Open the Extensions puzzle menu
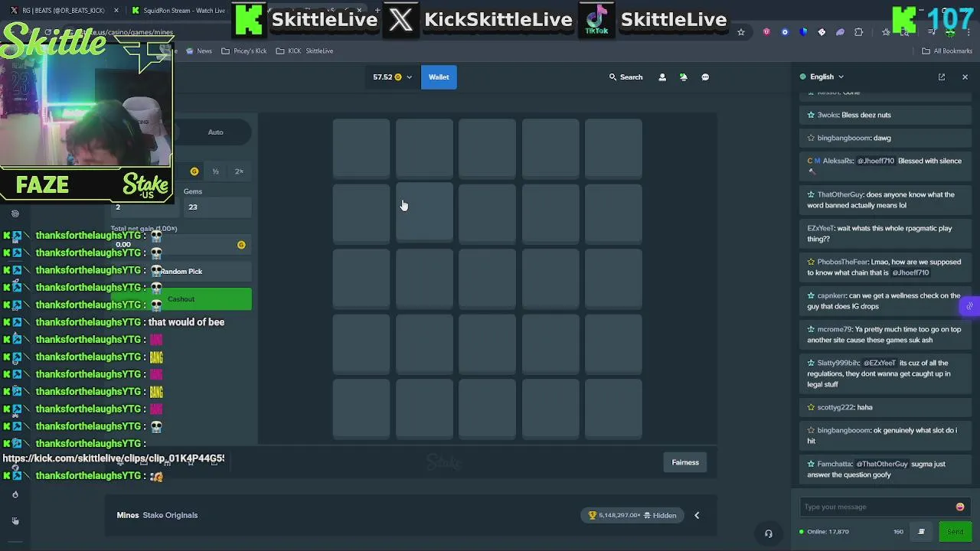Viewport: 980px width, 551px height. point(858,32)
